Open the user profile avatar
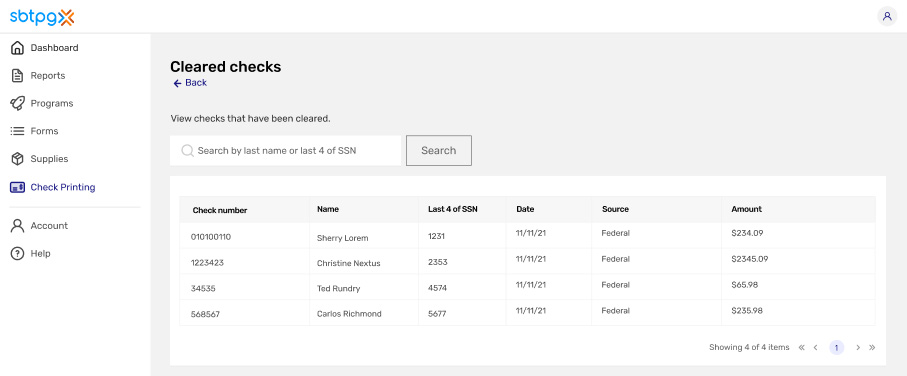This screenshot has height=376, width=907. [x=887, y=16]
